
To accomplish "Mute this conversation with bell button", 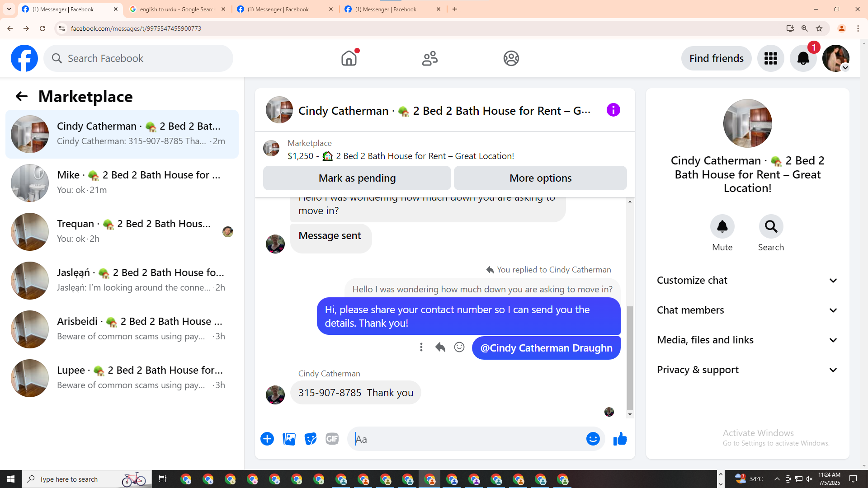I will [x=722, y=226].
